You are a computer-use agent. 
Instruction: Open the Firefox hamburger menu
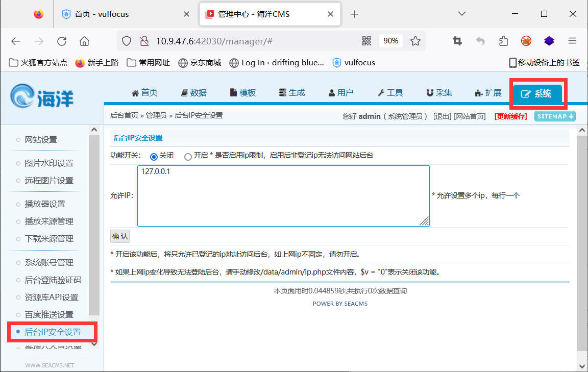tap(572, 41)
